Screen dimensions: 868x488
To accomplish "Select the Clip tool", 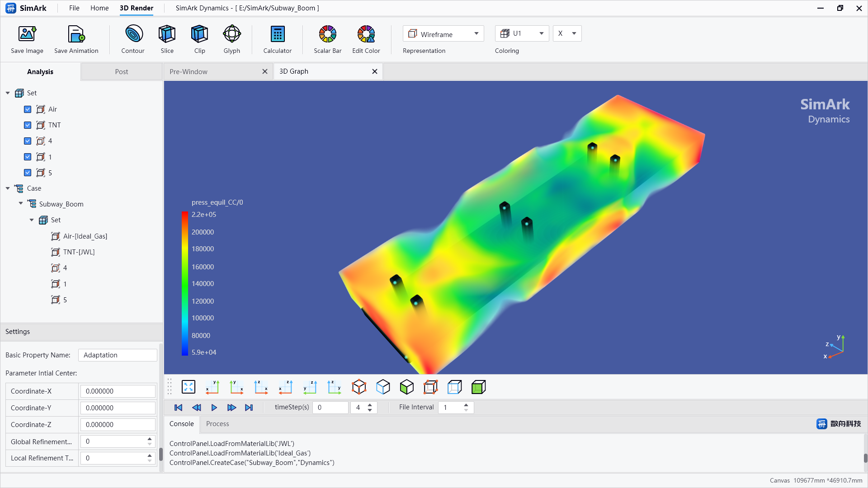I will click(199, 34).
